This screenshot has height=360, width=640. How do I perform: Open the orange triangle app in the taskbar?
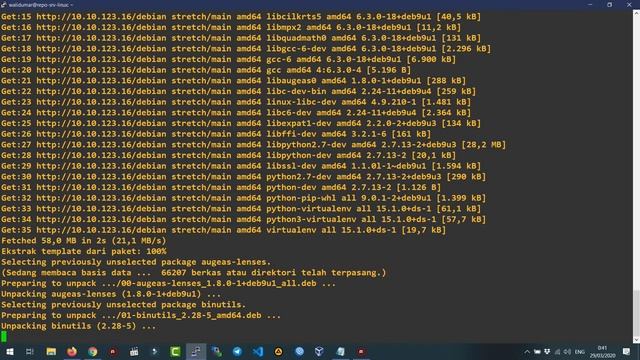click(278, 351)
